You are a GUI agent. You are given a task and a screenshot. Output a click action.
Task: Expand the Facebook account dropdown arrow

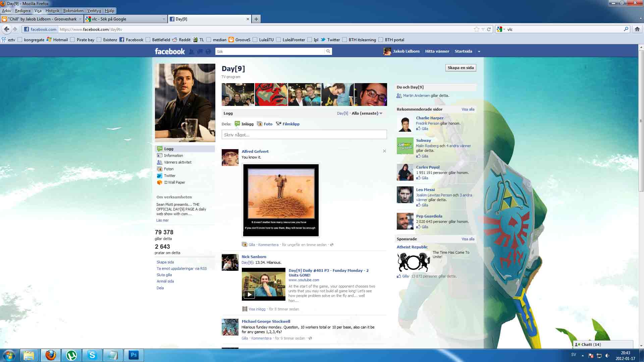pos(479,52)
